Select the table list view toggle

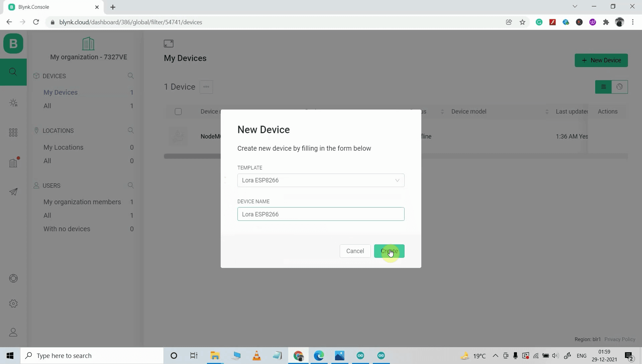pos(604,87)
